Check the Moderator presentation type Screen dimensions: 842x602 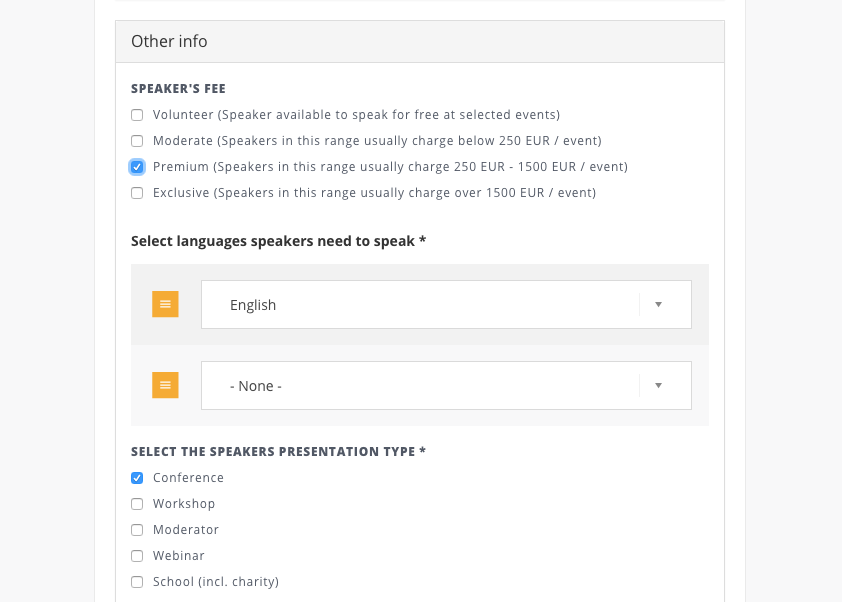pyautogui.click(x=137, y=530)
